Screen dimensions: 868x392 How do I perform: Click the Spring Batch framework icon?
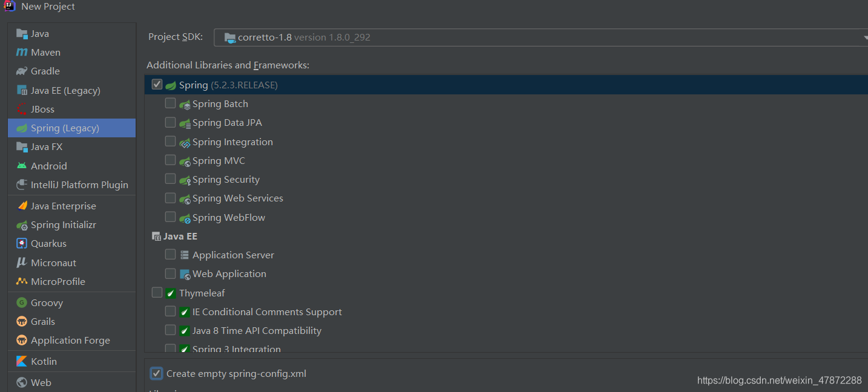coord(185,105)
